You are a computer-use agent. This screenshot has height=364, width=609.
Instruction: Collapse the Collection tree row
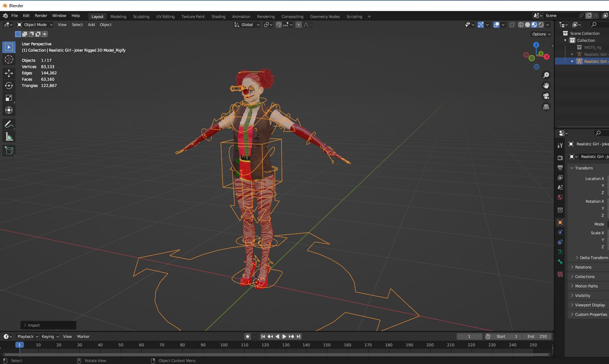(x=565, y=40)
